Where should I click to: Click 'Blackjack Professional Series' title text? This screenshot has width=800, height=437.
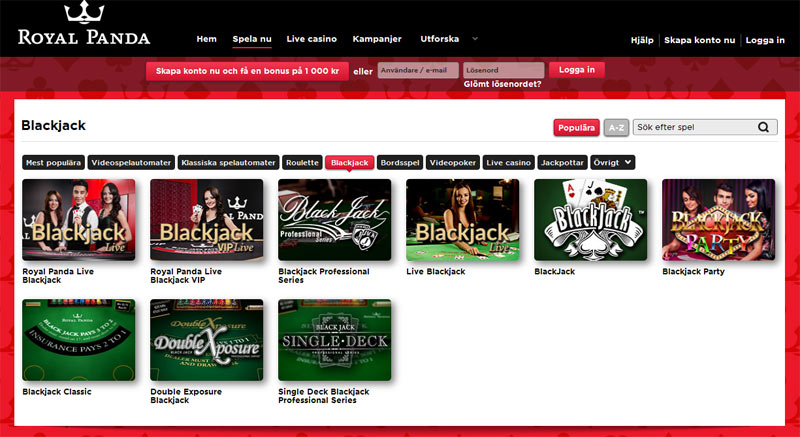pyautogui.click(x=324, y=276)
